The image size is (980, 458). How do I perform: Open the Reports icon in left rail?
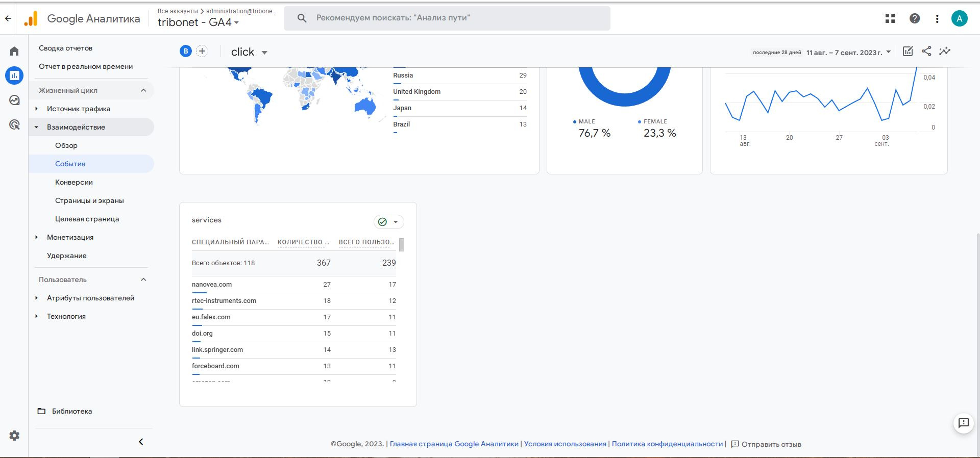(14, 75)
